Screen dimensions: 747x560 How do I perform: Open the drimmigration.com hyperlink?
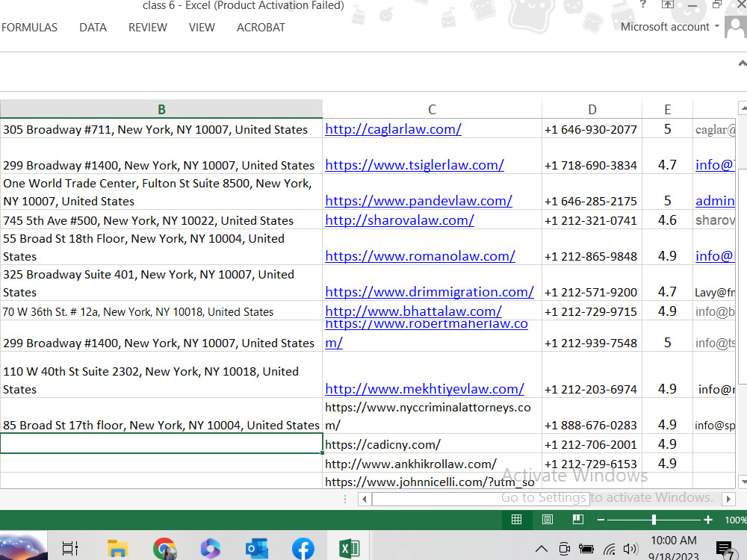click(430, 291)
